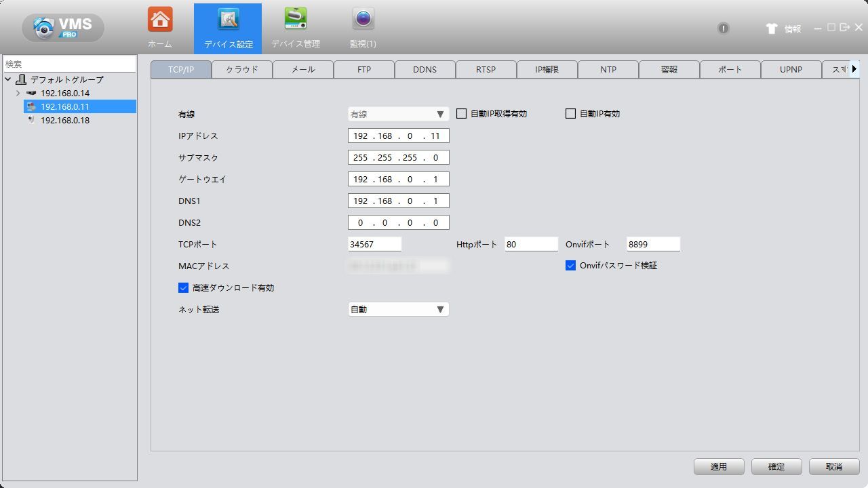Click the 適用 apply button
This screenshot has height=488, width=868.
pos(718,466)
